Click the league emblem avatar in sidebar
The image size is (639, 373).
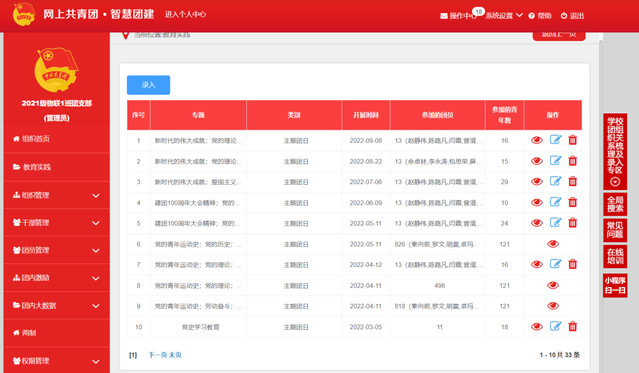coord(57,70)
